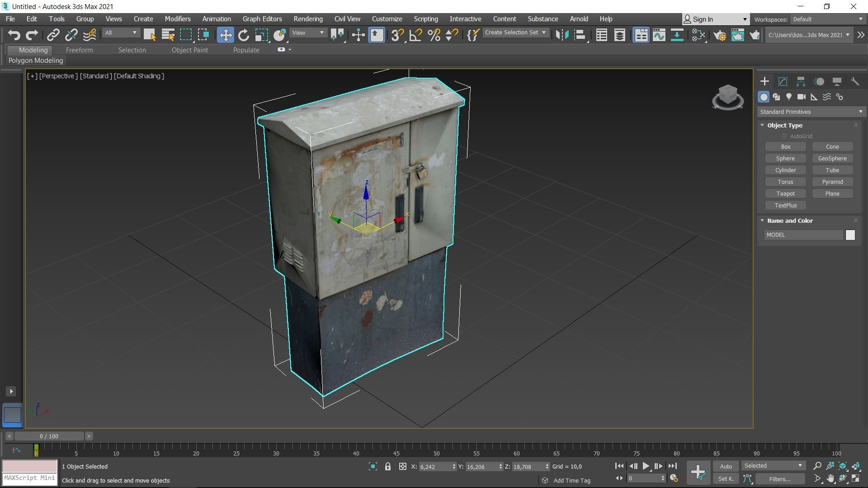This screenshot has height=488, width=868.
Task: Toggle Window/Crossing selection mode
Action: [x=203, y=35]
